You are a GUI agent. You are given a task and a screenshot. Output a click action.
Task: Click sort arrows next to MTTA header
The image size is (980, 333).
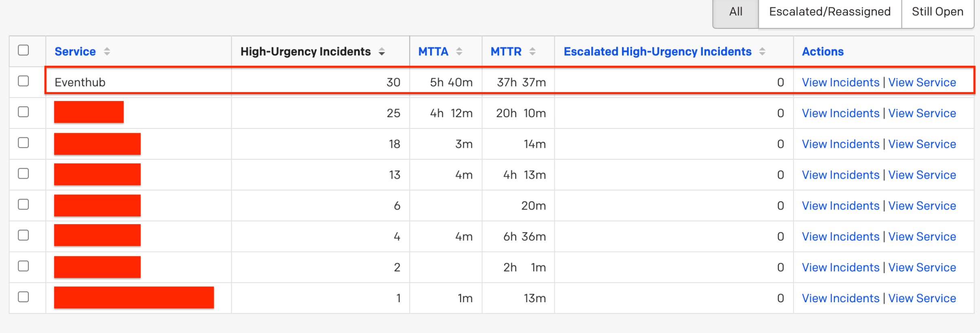[x=459, y=51]
